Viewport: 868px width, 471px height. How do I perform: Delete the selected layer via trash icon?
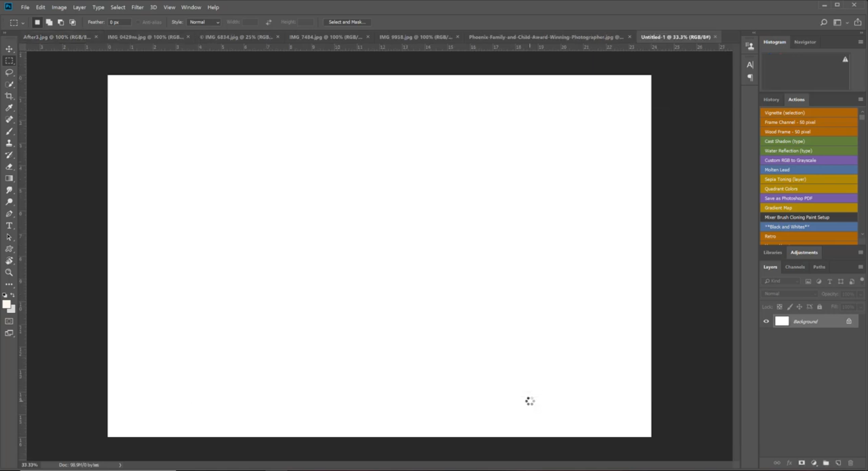850,463
